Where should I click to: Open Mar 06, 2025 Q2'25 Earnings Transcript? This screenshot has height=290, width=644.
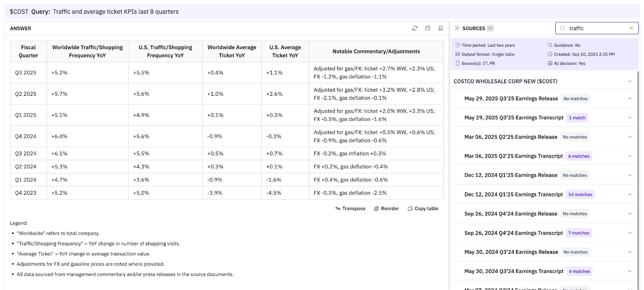(513, 156)
